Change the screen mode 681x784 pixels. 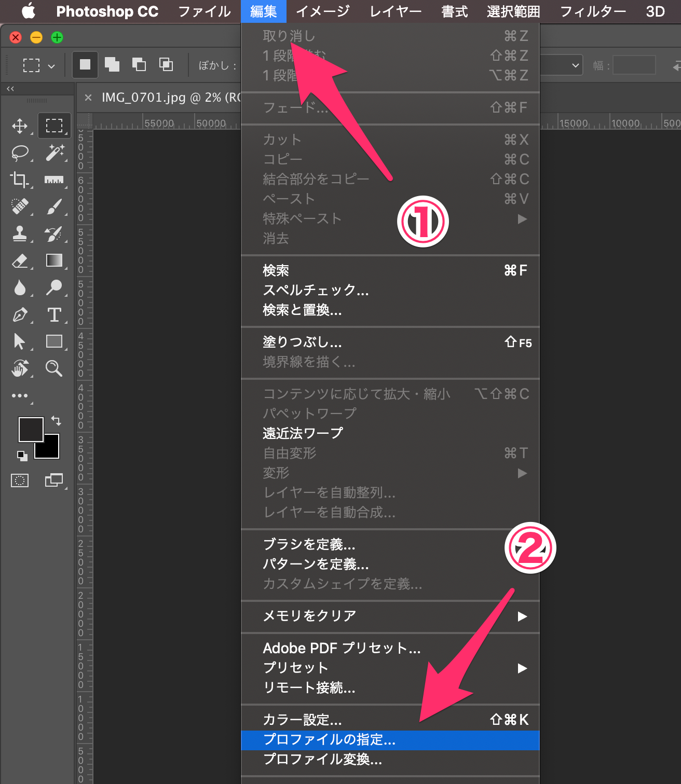tap(54, 480)
